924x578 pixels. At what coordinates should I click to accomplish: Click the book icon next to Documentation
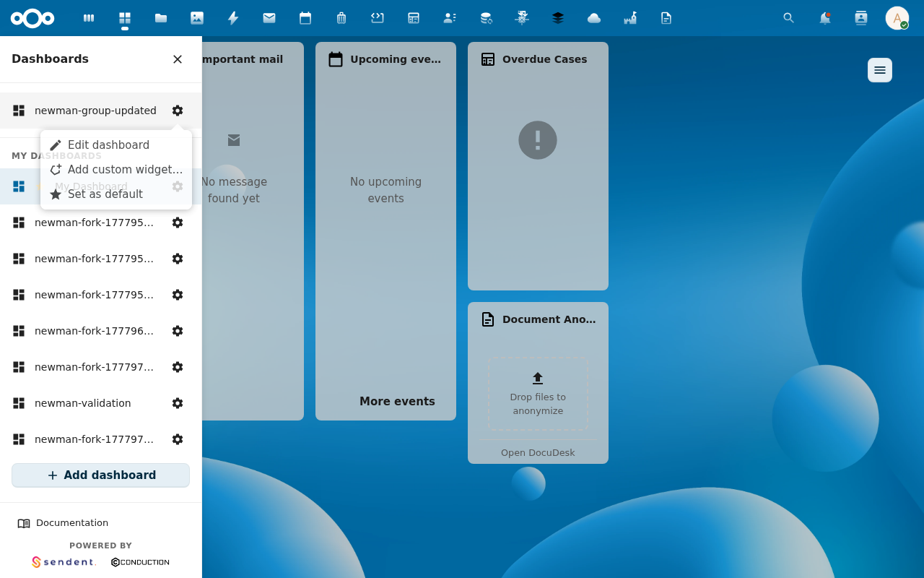24,523
